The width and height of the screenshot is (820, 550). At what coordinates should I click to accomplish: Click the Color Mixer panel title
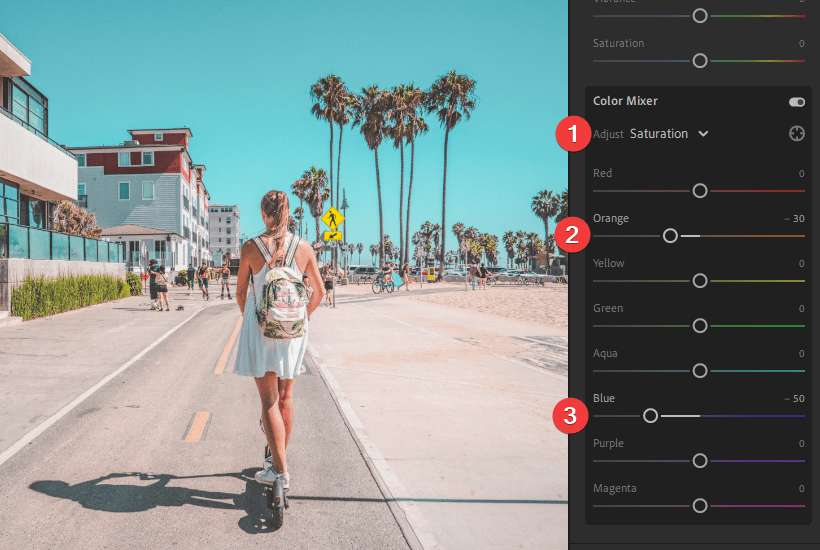[625, 101]
